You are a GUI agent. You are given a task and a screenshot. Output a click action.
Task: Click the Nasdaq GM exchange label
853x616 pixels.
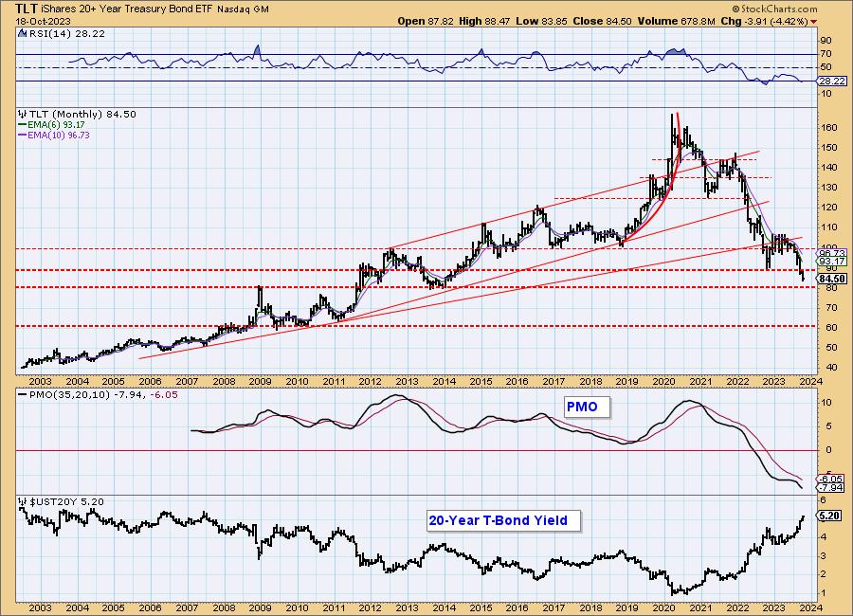pos(244,9)
